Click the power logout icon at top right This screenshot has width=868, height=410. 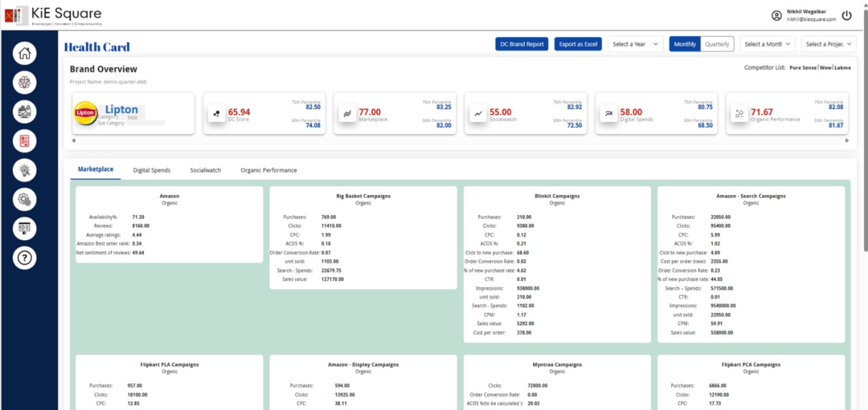pyautogui.click(x=846, y=15)
